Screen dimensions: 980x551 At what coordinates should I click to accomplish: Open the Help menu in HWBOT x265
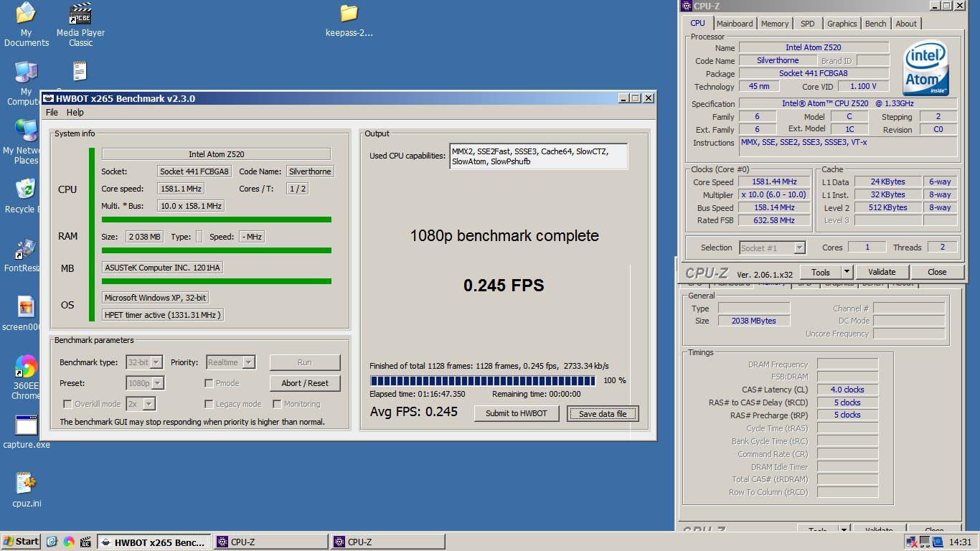[75, 112]
